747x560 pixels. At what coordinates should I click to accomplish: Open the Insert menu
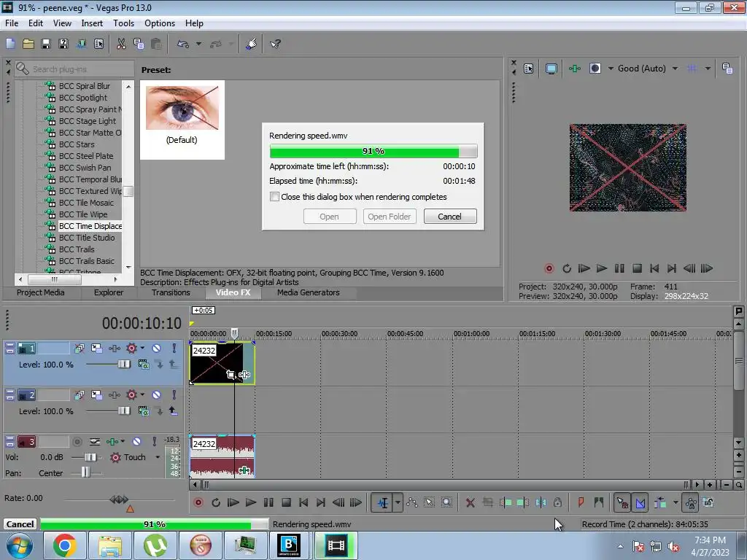click(x=92, y=23)
